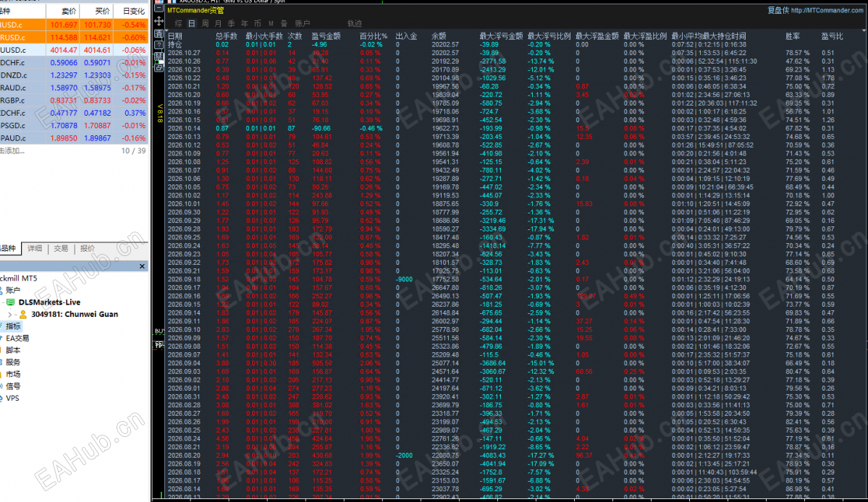Screen dimensions: 868x502
Task: Close the Navigator panel with the X
Action: [143, 266]
